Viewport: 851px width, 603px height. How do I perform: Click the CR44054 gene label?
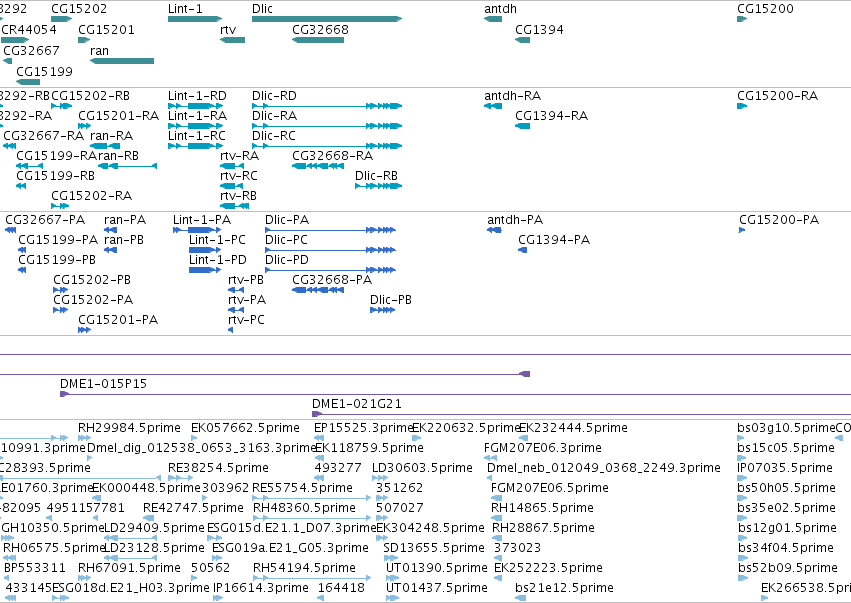coord(29,29)
